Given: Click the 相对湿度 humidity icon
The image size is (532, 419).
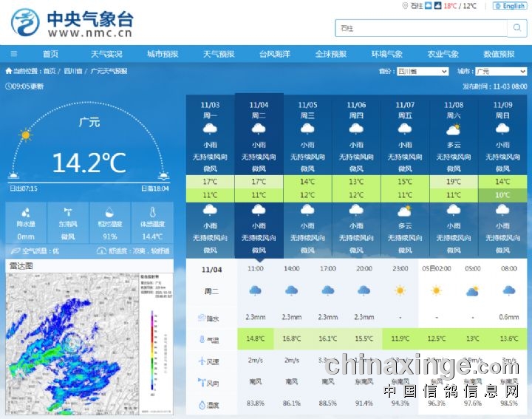Looking at the screenshot, I should point(109,212).
